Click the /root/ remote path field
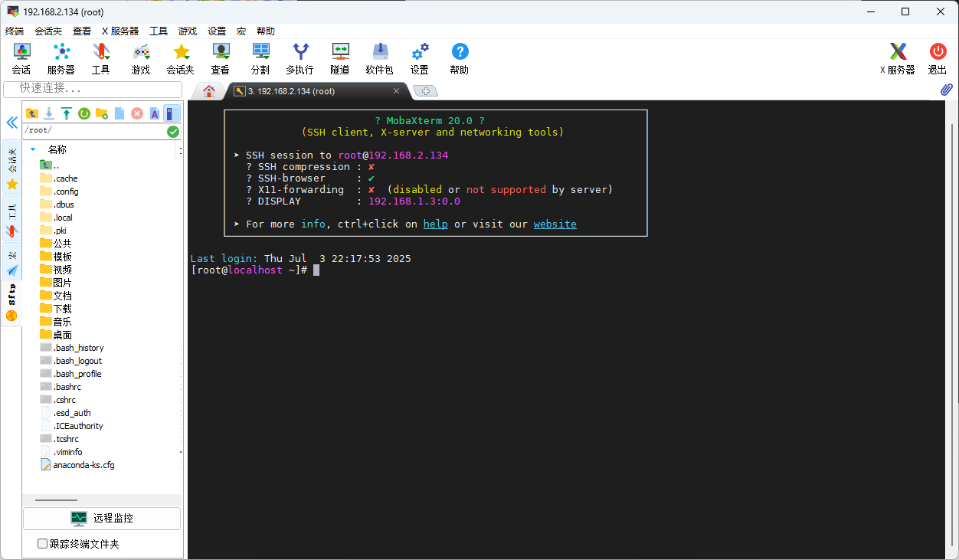The height and width of the screenshot is (560, 959). coord(94,131)
